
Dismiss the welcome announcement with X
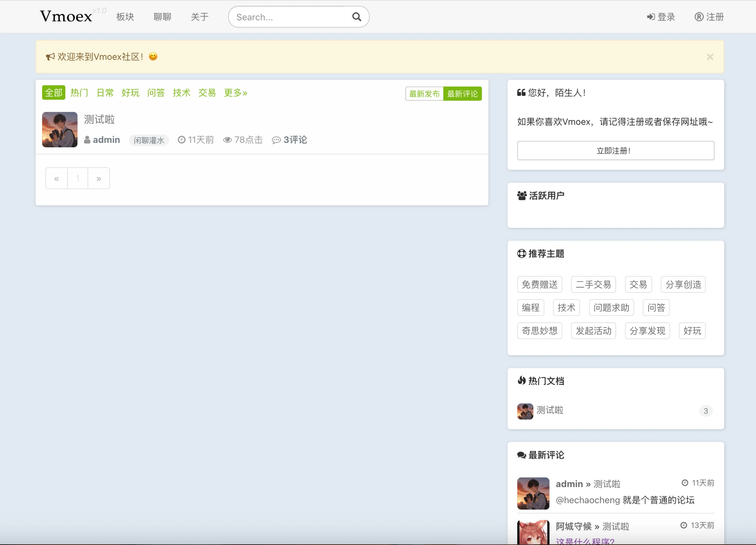pyautogui.click(x=709, y=57)
